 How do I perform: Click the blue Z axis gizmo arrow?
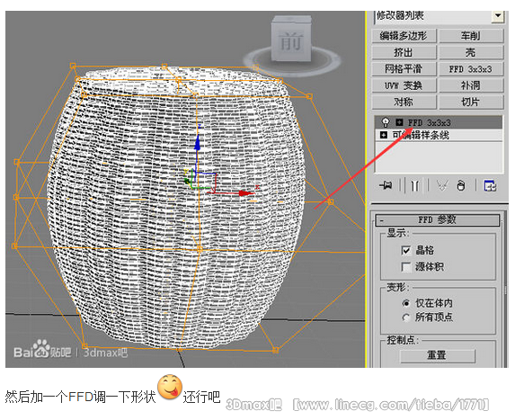(x=197, y=143)
